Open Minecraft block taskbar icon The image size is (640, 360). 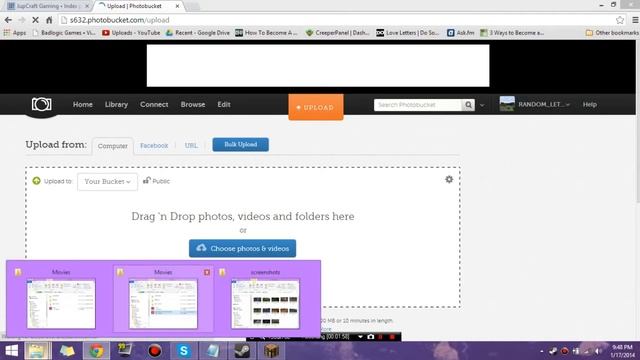click(271, 351)
